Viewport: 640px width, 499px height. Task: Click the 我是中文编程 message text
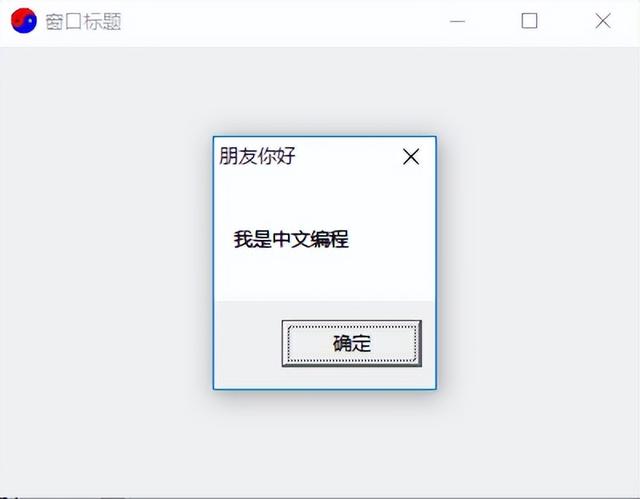pyautogui.click(x=291, y=239)
